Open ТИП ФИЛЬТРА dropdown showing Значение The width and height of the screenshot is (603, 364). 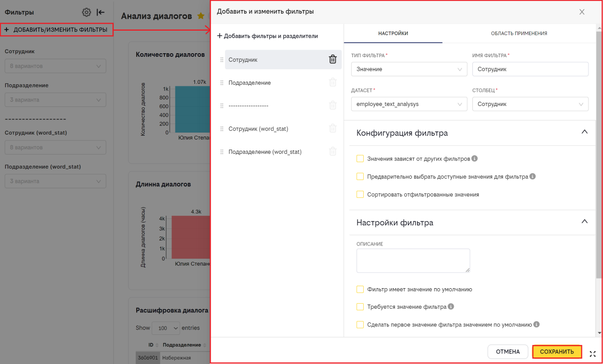coord(409,69)
